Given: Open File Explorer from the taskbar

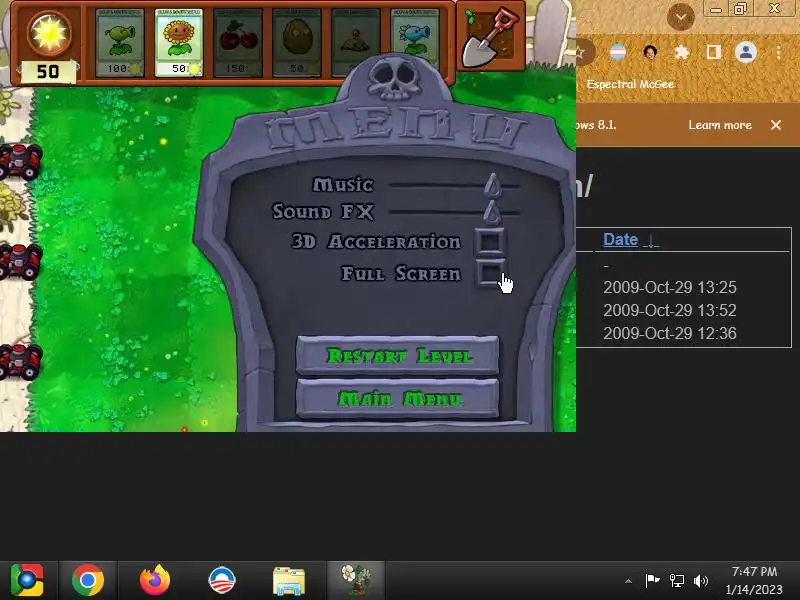Looking at the screenshot, I should click(x=289, y=581).
